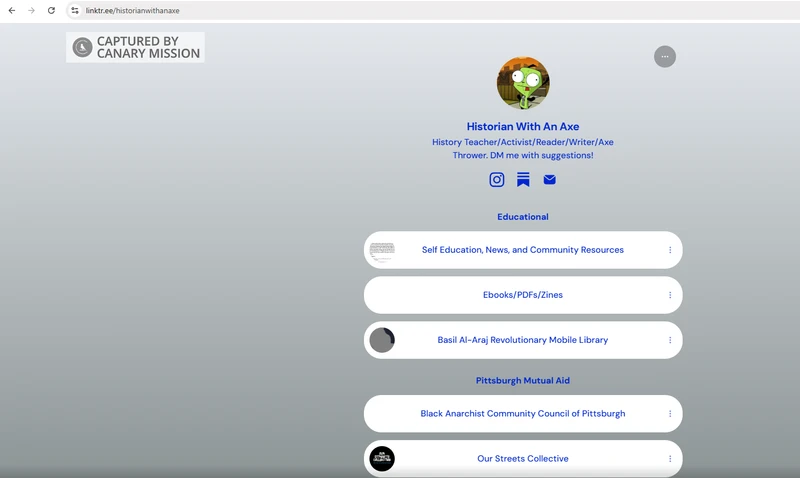Open the share menu ellipsis button
Viewport: 800px width, 478px height.
click(x=665, y=57)
